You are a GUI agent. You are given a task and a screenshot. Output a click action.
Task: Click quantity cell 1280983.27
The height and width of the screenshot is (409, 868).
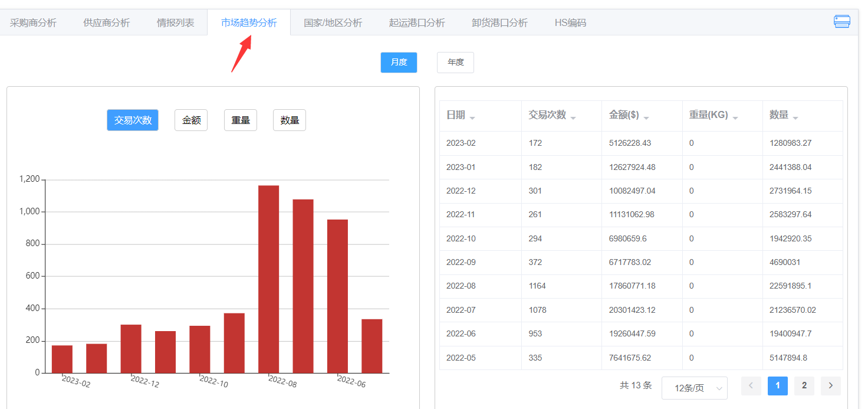[791, 143]
